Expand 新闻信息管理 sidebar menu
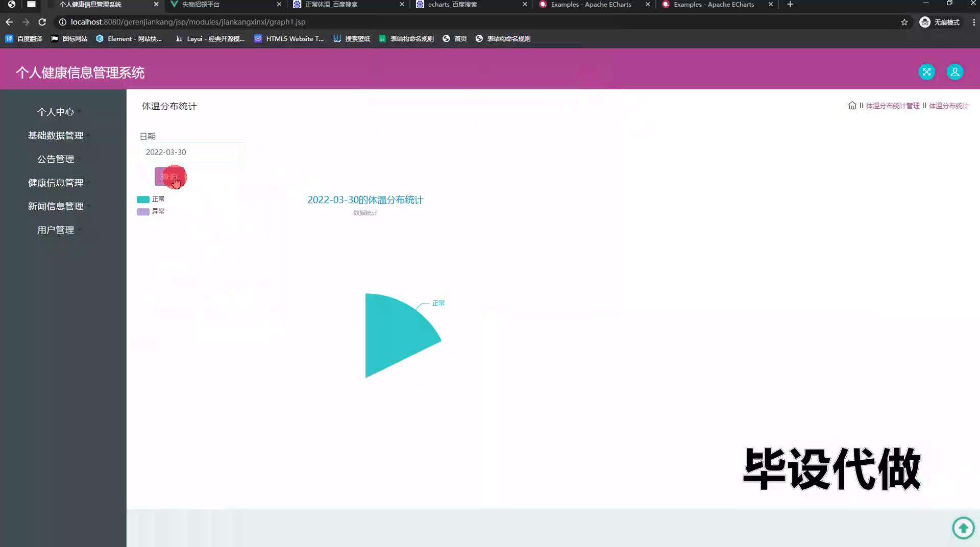The image size is (980, 547). click(56, 206)
